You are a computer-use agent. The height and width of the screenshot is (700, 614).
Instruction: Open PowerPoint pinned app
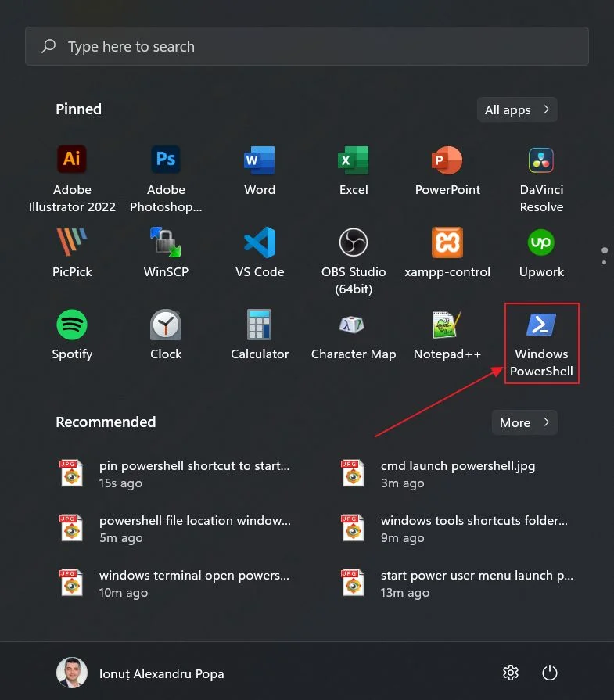point(447,171)
